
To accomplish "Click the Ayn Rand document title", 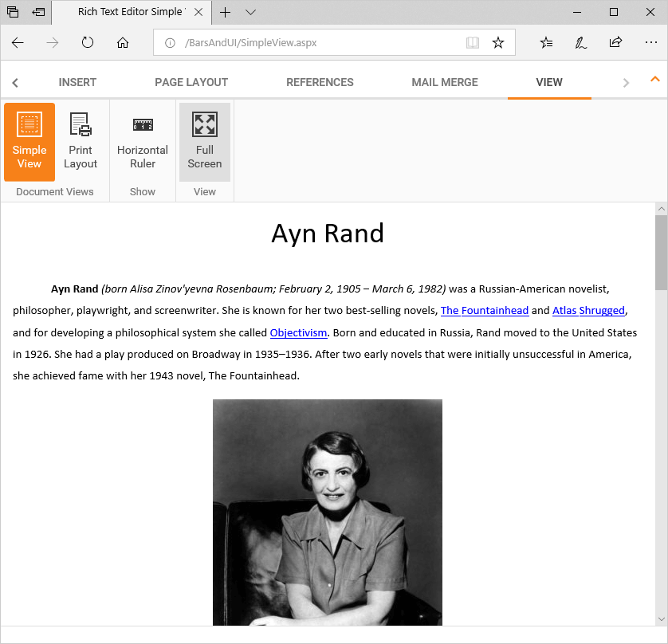I will [328, 234].
